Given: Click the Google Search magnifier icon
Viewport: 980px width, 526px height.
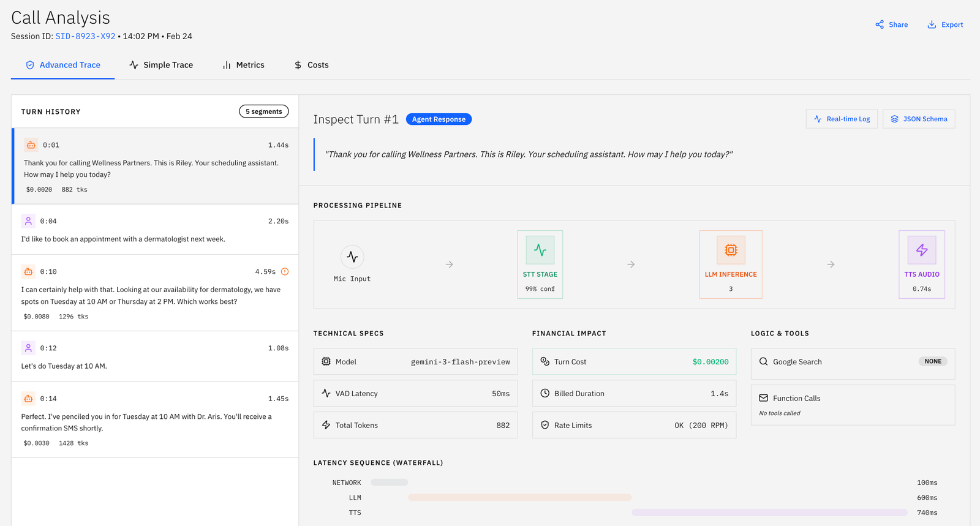Looking at the screenshot, I should click(x=764, y=361).
